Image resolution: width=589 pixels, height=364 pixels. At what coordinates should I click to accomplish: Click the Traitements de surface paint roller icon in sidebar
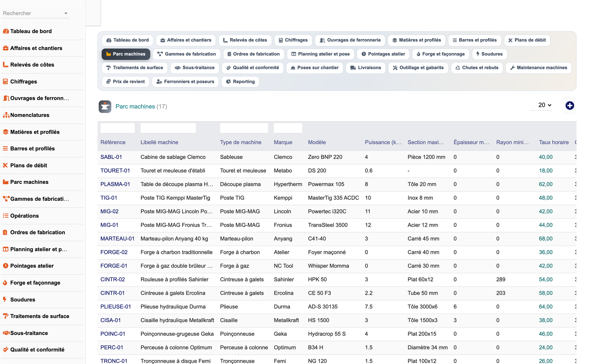tap(6, 316)
